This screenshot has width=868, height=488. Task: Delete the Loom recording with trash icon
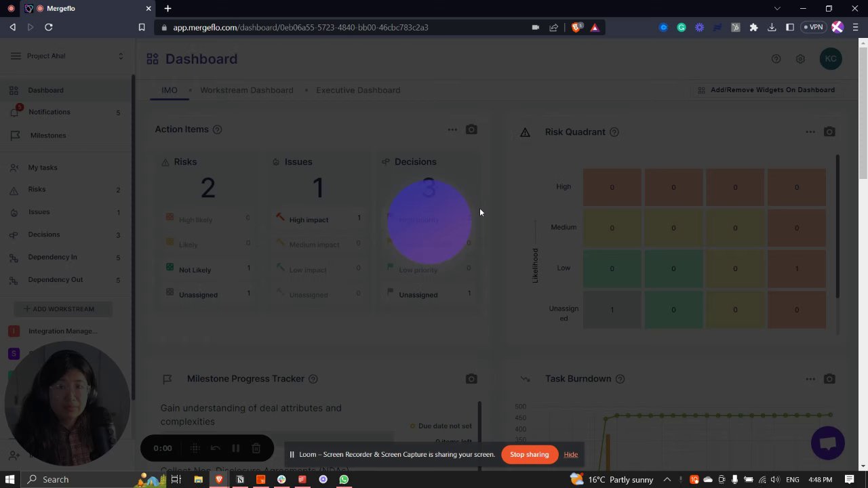[x=256, y=448]
